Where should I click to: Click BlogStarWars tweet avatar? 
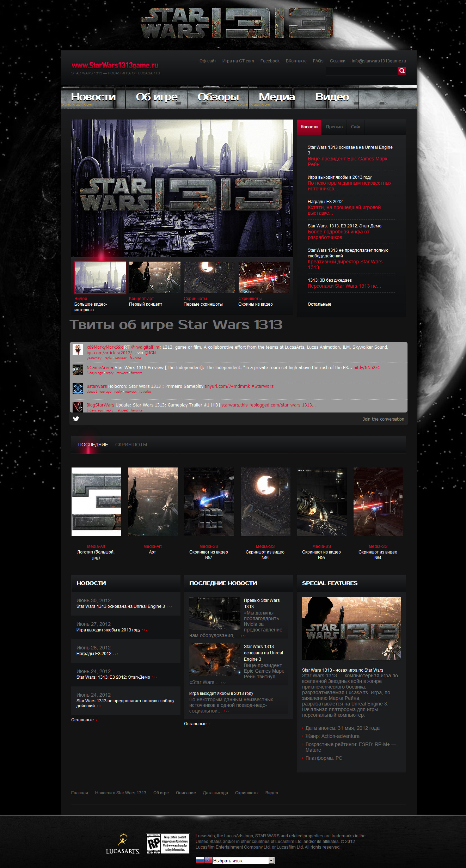coord(78,407)
